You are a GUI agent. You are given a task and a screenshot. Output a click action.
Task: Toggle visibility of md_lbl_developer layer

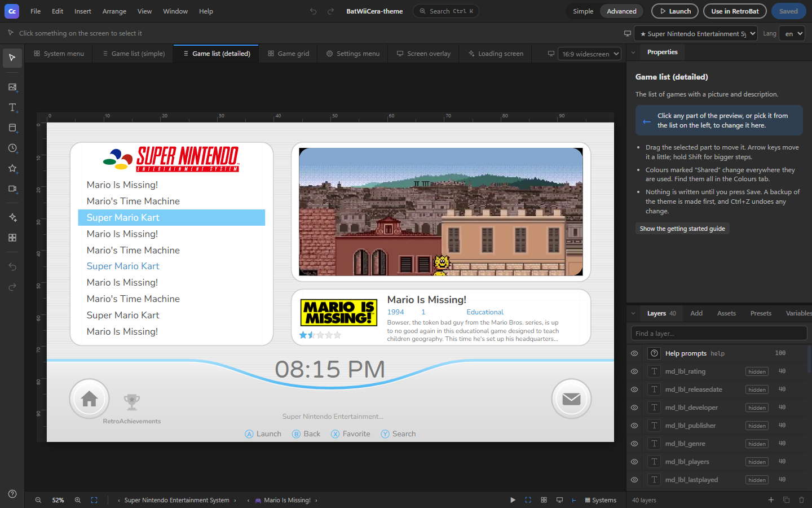[x=634, y=408]
